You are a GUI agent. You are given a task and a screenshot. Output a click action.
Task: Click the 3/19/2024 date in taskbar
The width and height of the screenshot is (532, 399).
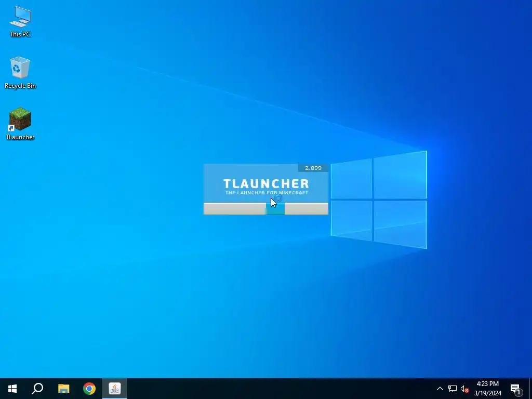click(487, 394)
